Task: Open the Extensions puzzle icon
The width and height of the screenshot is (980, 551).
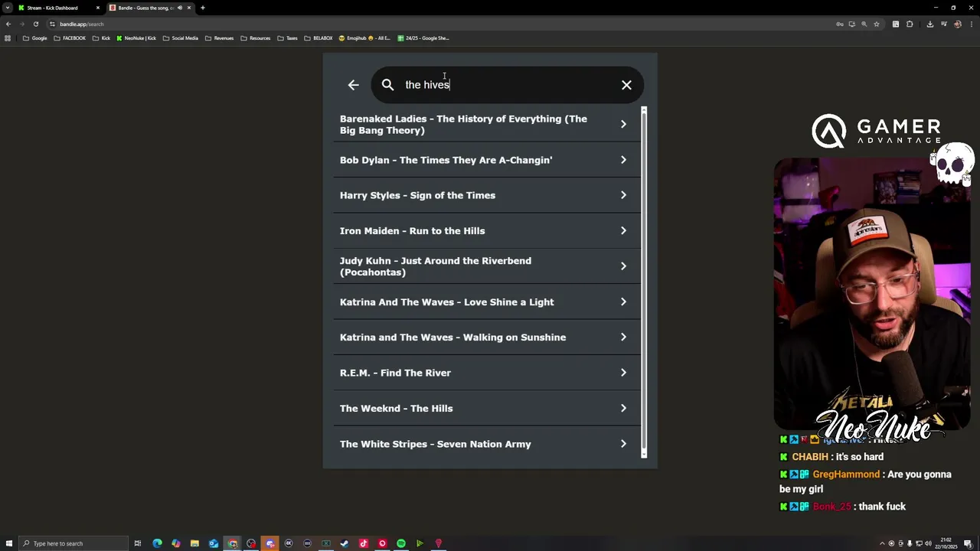Action: [910, 24]
